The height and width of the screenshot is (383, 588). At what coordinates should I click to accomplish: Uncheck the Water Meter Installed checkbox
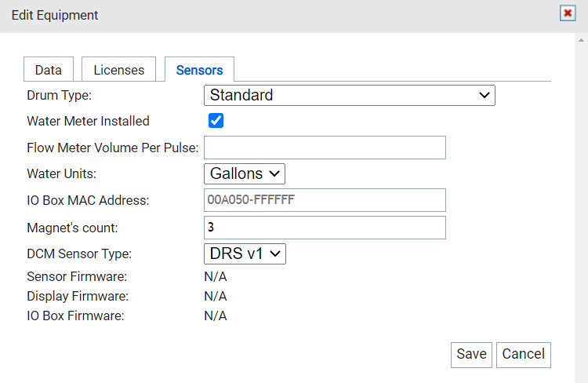216,121
